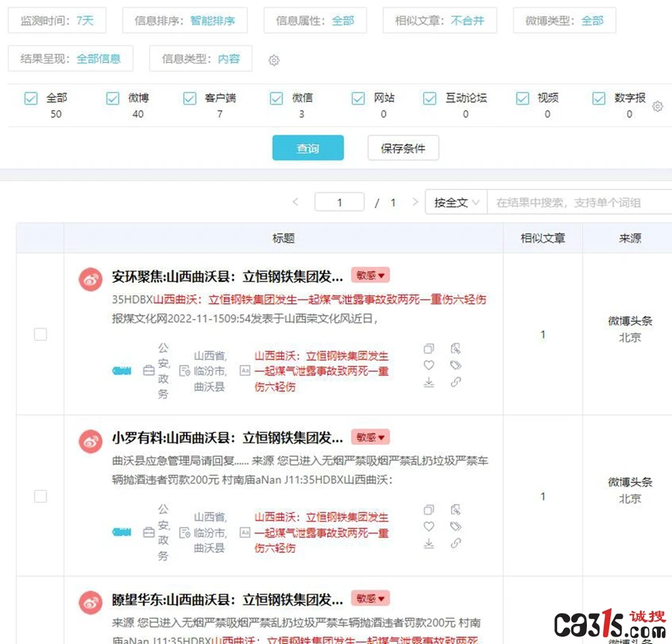This screenshot has height=644, width=672.
Task: Uncheck the 网站 source checkbox
Action: (x=358, y=98)
